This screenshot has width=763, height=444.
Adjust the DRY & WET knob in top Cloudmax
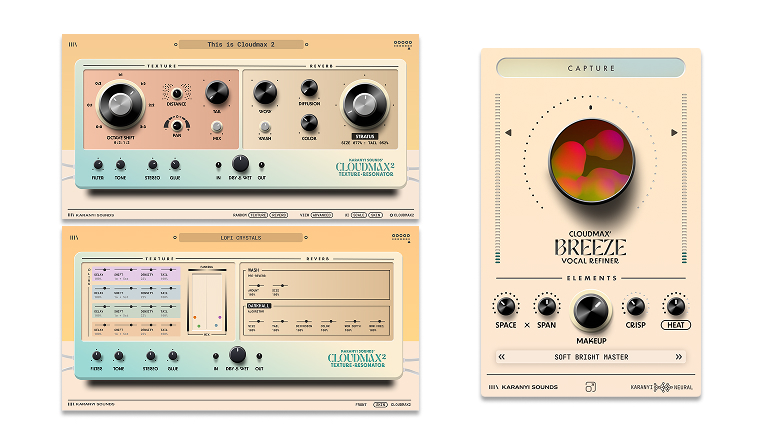(240, 164)
